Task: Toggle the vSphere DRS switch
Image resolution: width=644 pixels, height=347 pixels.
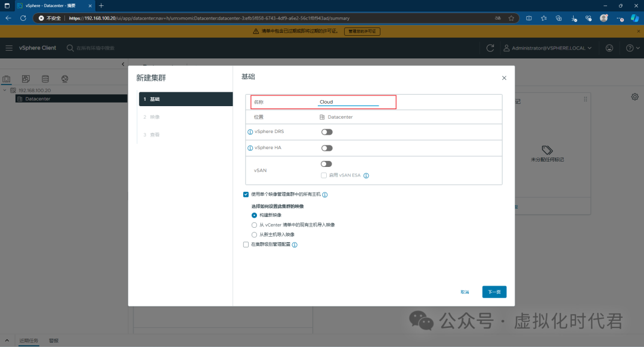Action: pyautogui.click(x=327, y=132)
